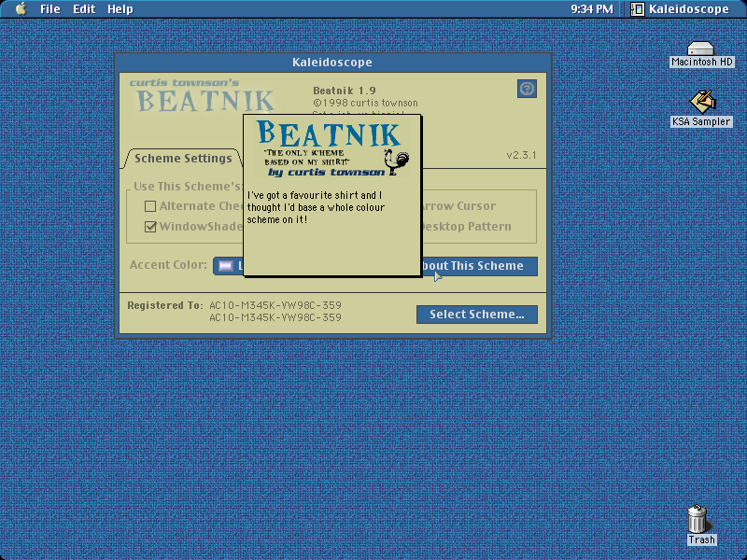Click the 'Accent Color:' label
The height and width of the screenshot is (560, 747).
[x=169, y=265]
